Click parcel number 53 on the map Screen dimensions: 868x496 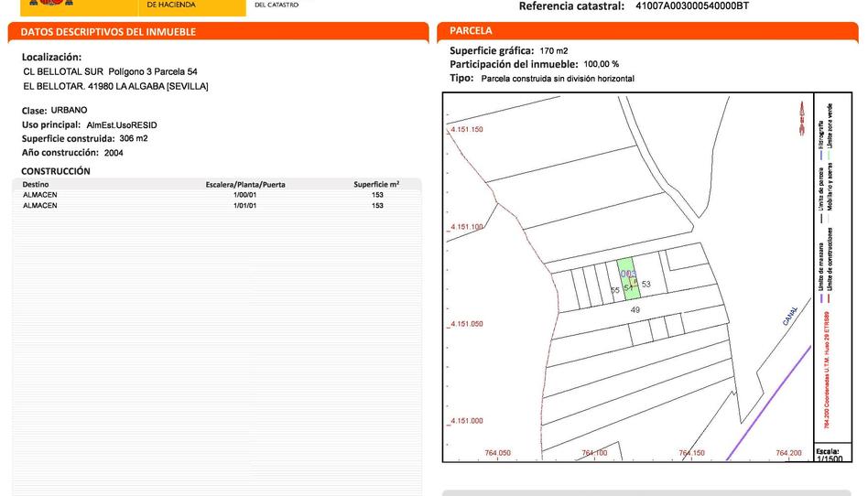tap(646, 285)
